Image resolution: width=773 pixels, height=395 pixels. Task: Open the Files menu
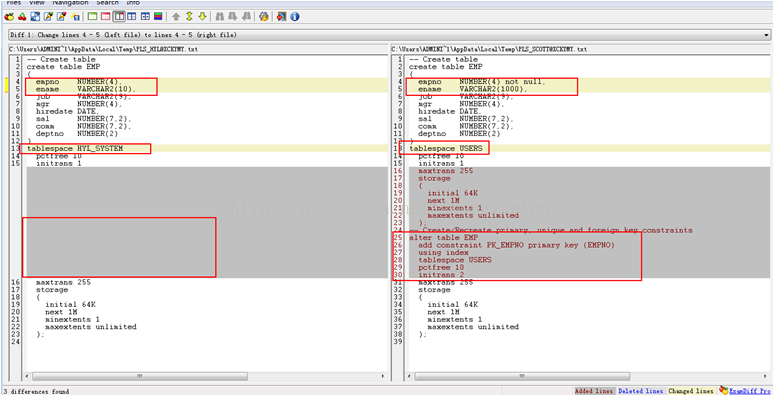click(14, 2)
